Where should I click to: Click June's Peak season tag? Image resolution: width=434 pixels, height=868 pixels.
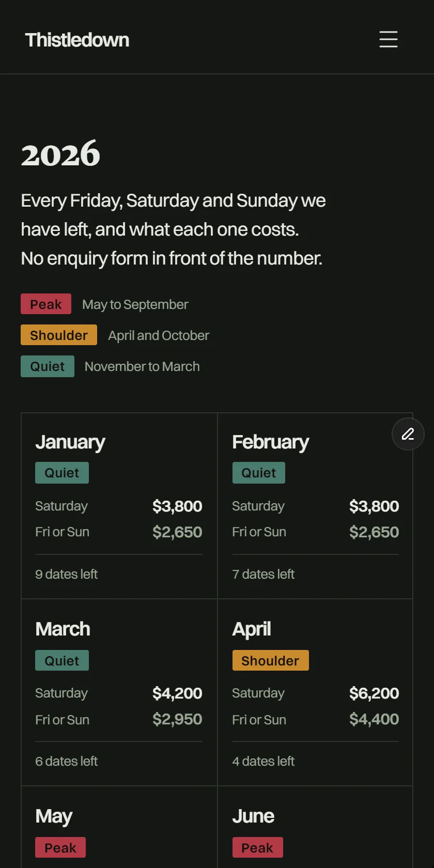click(257, 847)
